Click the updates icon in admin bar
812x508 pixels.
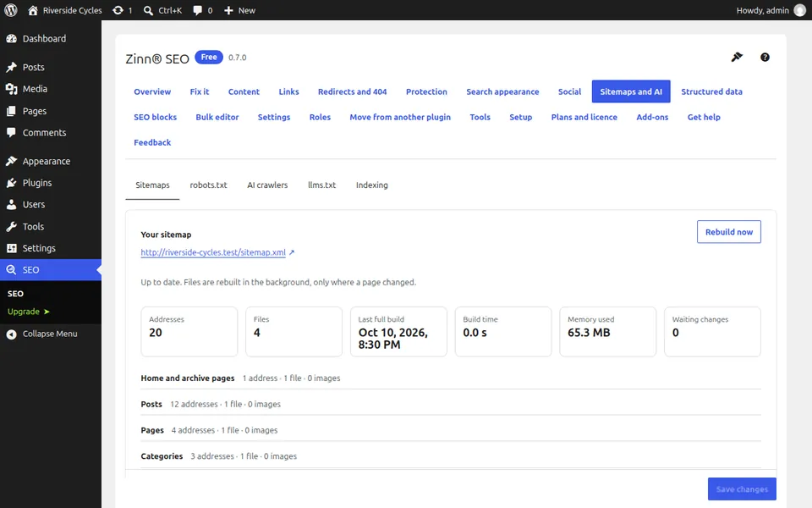[118, 10]
